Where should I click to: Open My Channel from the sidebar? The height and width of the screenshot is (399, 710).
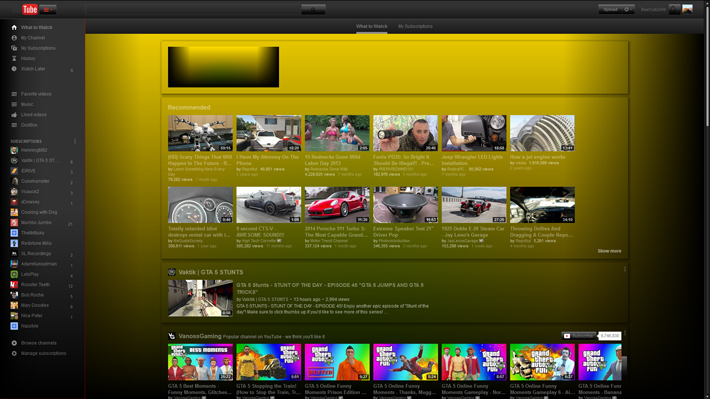click(x=33, y=38)
